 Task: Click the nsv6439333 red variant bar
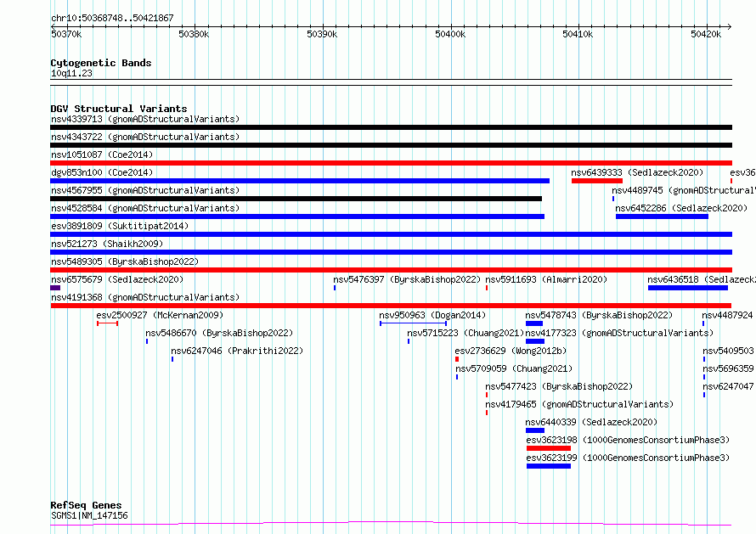[x=597, y=181]
